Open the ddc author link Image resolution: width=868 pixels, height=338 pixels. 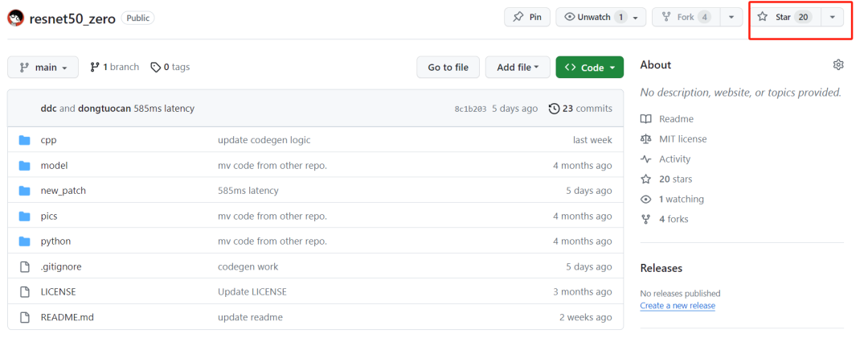coord(49,109)
